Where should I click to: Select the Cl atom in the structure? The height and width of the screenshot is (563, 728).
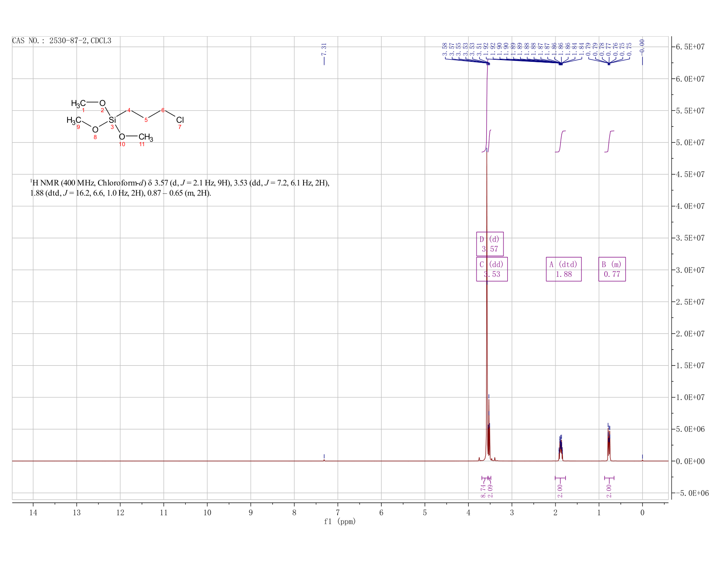tap(180, 120)
